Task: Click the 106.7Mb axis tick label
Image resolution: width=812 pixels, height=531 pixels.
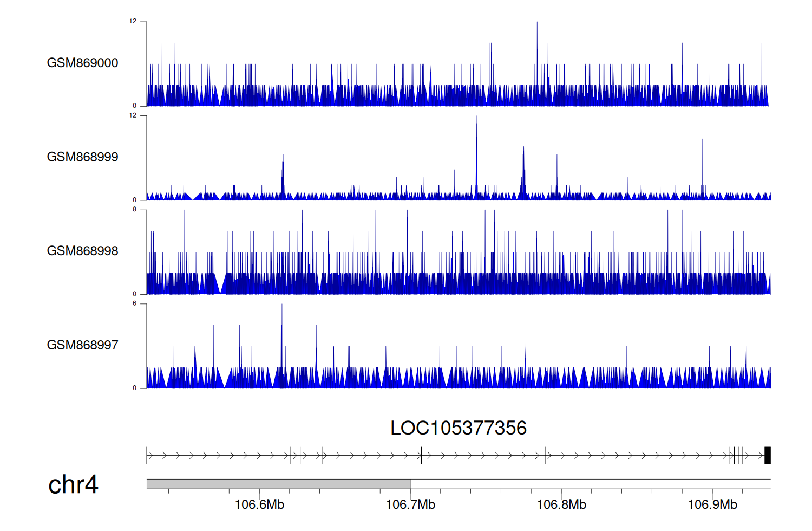Action: [410, 504]
